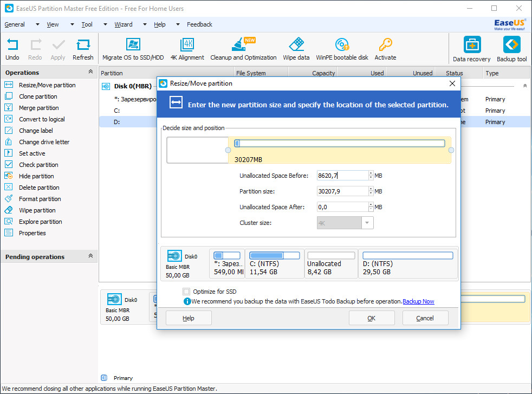The height and width of the screenshot is (394, 532).
Task: Collapse the Pending operations panel
Action: click(90, 256)
